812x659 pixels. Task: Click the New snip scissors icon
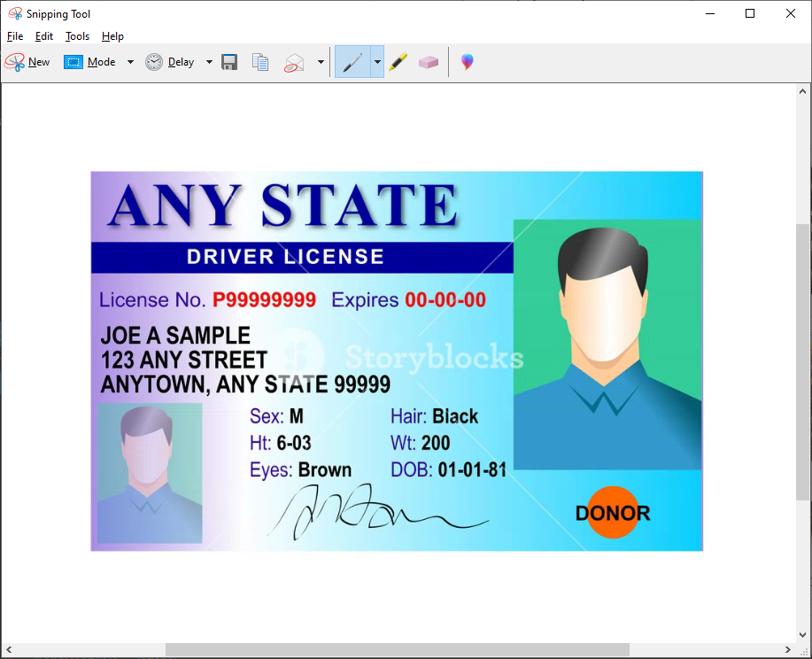pos(15,62)
